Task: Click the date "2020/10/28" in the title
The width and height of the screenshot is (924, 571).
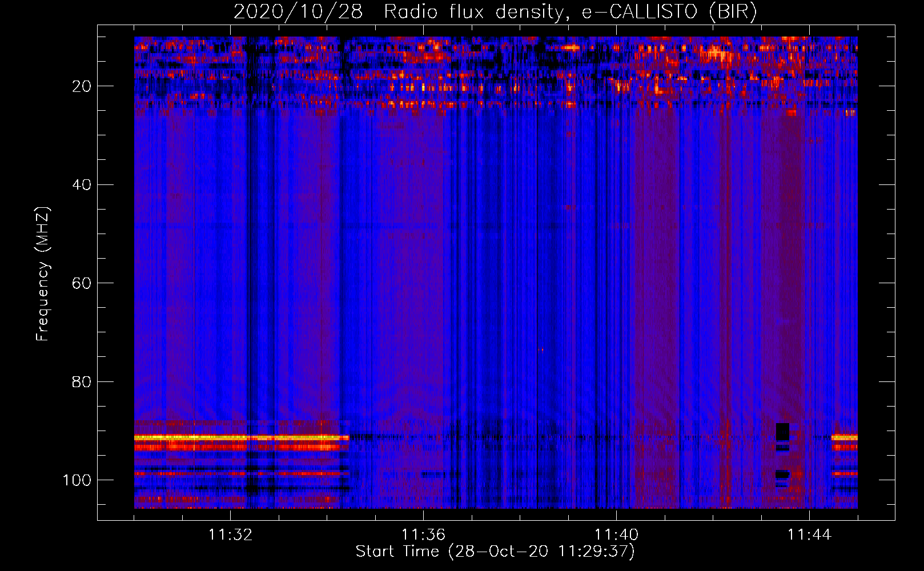Action: coord(298,12)
